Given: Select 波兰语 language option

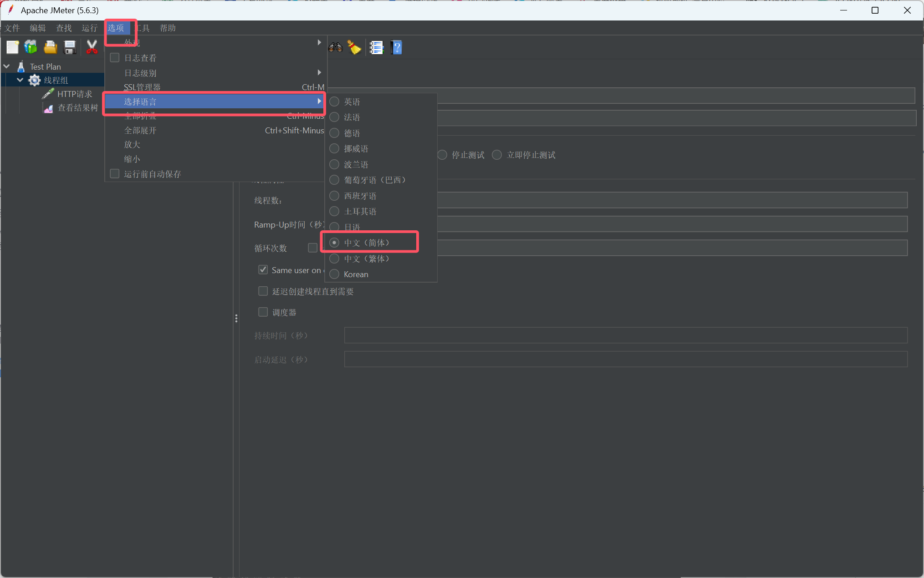Looking at the screenshot, I should (334, 164).
